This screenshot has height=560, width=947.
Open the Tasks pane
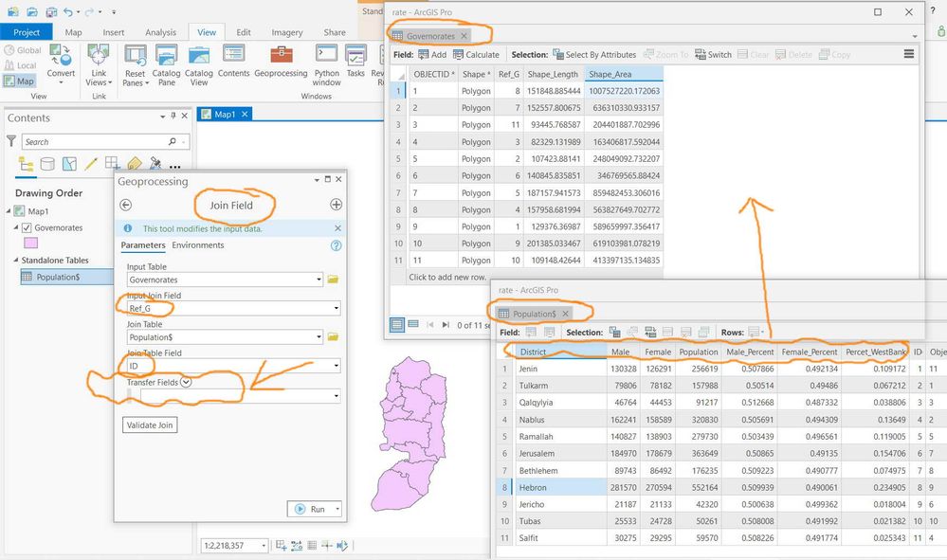[355, 61]
